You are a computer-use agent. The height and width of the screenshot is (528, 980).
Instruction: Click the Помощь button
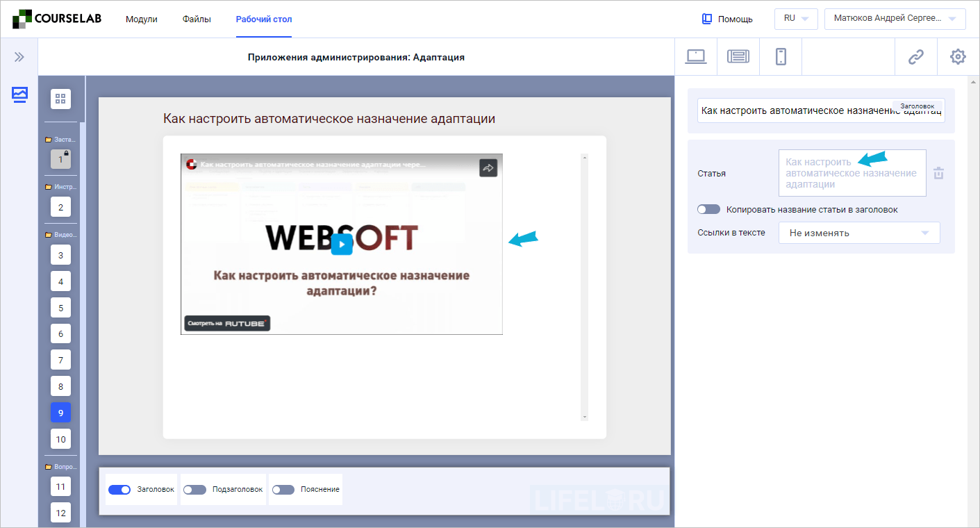point(727,19)
